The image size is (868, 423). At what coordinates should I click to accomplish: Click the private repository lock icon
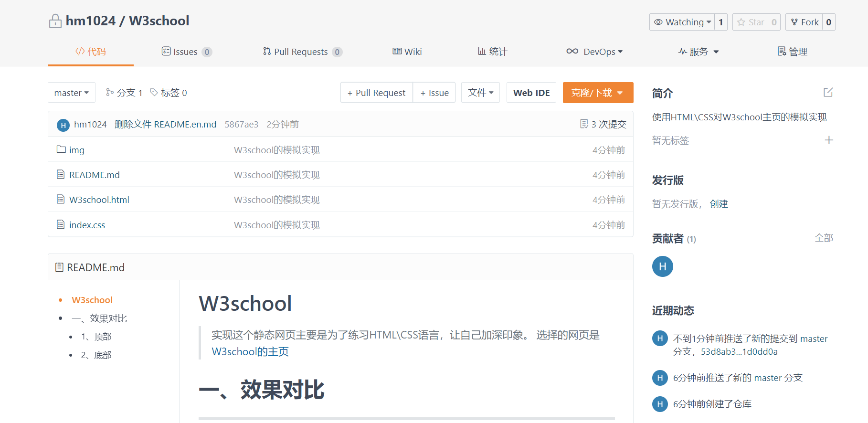point(55,21)
